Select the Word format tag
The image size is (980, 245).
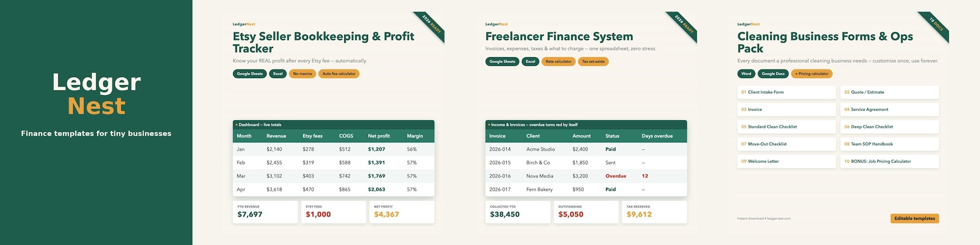click(746, 73)
